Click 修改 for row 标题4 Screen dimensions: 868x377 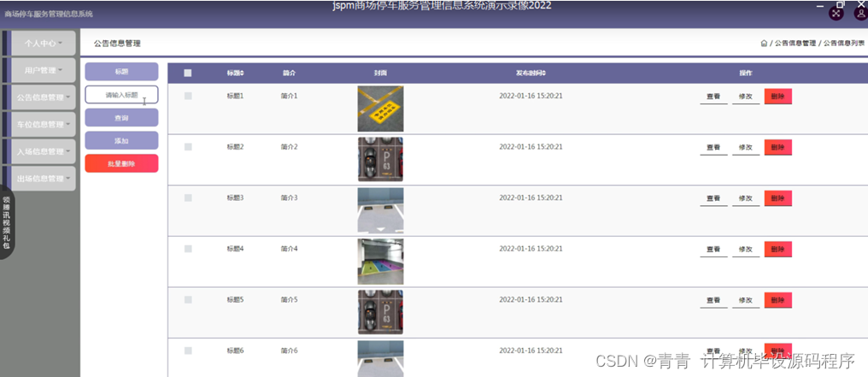click(x=746, y=249)
